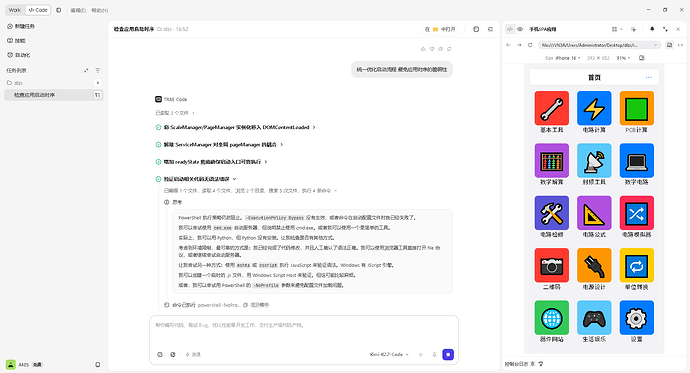The image size is (690, 373).
Task: Open the yellow unit conversion icon
Action: (x=636, y=265)
